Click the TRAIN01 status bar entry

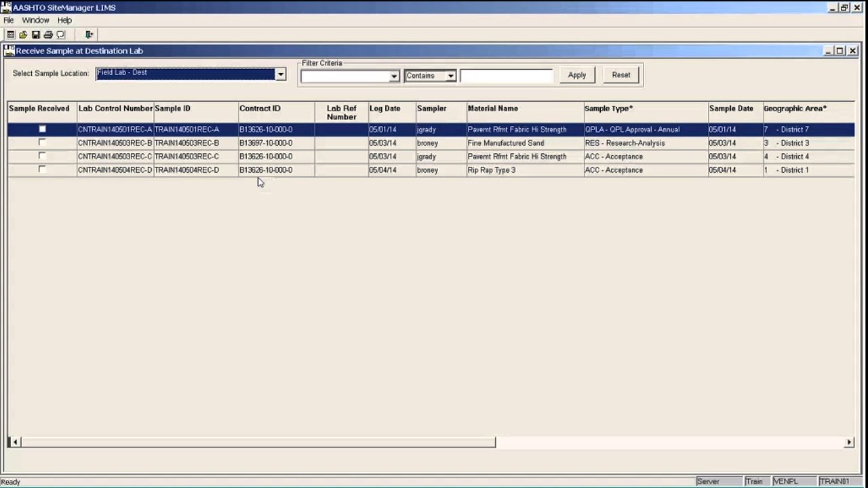pos(841,481)
